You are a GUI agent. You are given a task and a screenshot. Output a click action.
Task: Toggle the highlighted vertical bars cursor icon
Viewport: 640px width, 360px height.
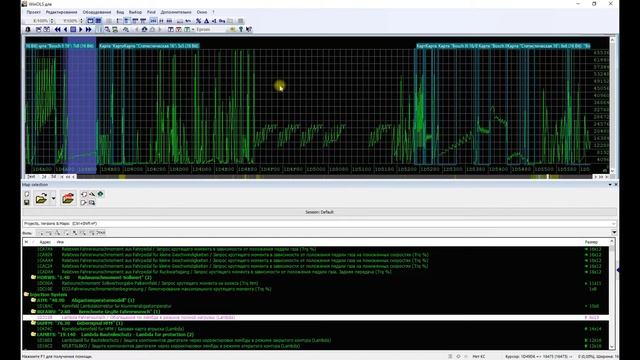pyautogui.click(x=100, y=29)
